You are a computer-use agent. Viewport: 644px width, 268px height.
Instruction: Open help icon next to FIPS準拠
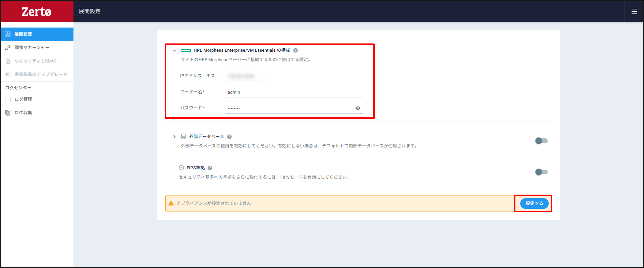point(210,168)
